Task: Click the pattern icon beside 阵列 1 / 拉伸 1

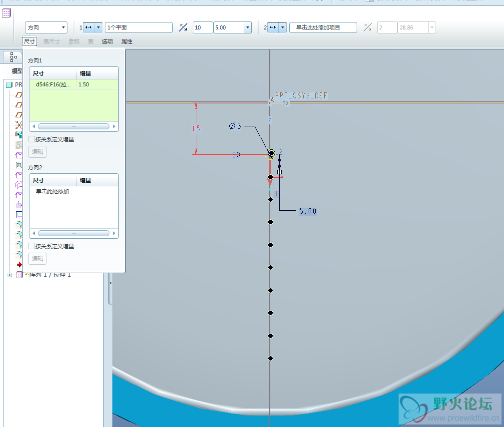Action: 19,275
